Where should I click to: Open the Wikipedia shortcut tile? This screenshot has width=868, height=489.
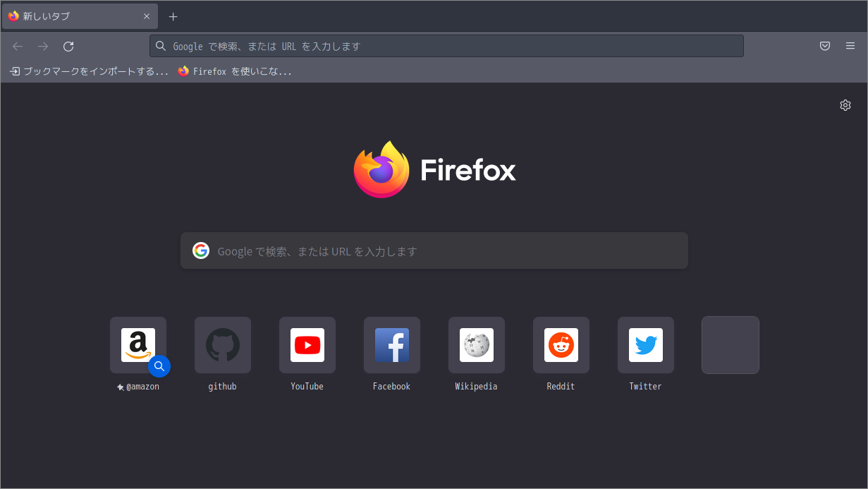(x=477, y=345)
